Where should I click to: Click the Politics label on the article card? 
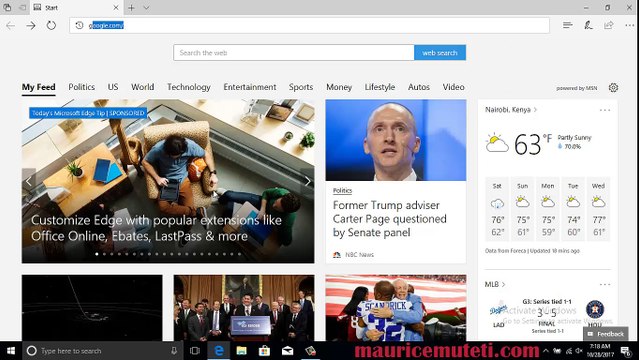(x=342, y=190)
